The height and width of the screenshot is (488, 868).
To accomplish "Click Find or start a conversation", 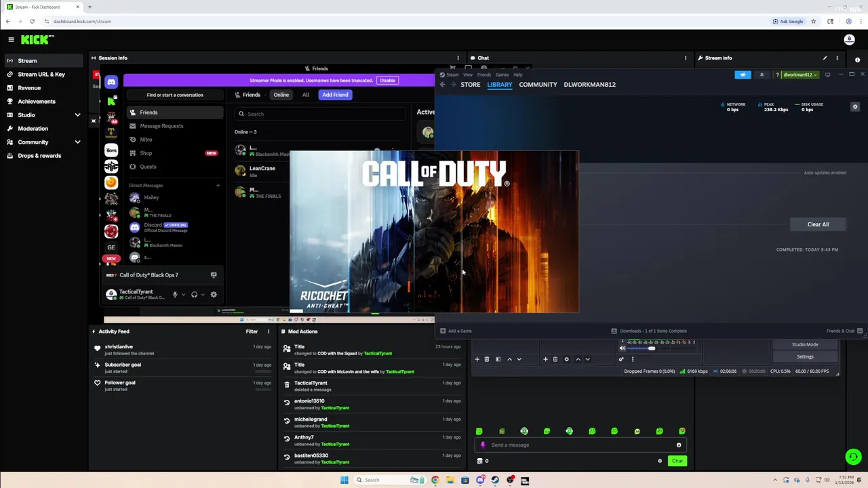I will click(x=175, y=95).
